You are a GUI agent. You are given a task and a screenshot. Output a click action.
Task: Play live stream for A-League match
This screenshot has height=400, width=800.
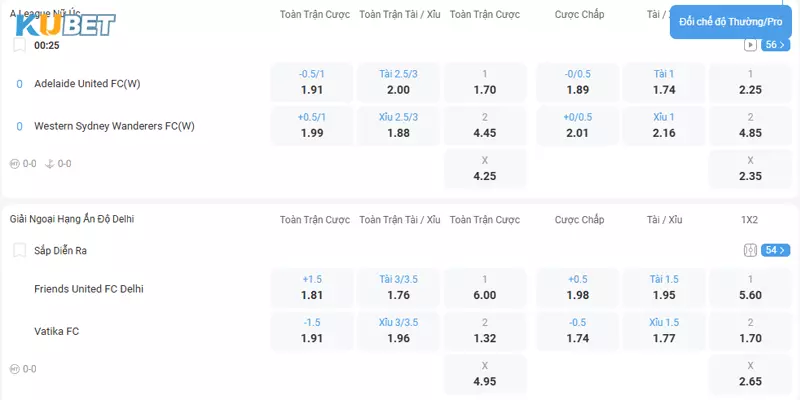click(x=750, y=45)
